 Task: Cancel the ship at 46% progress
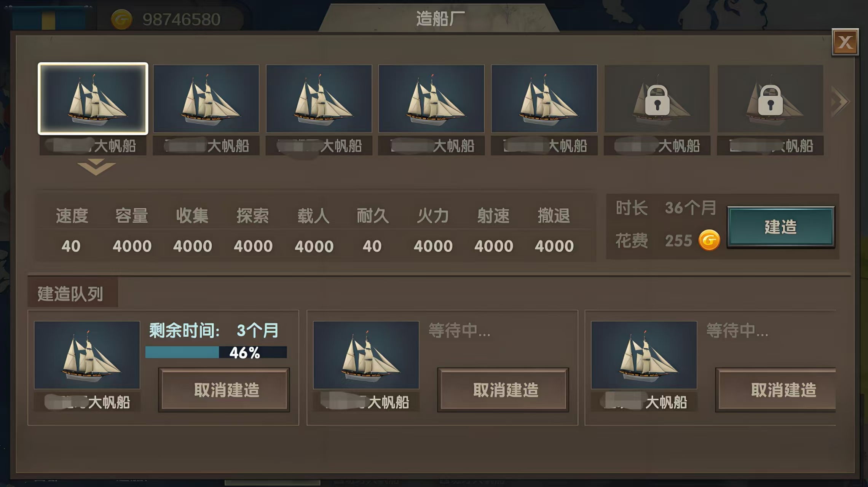pyautogui.click(x=224, y=390)
